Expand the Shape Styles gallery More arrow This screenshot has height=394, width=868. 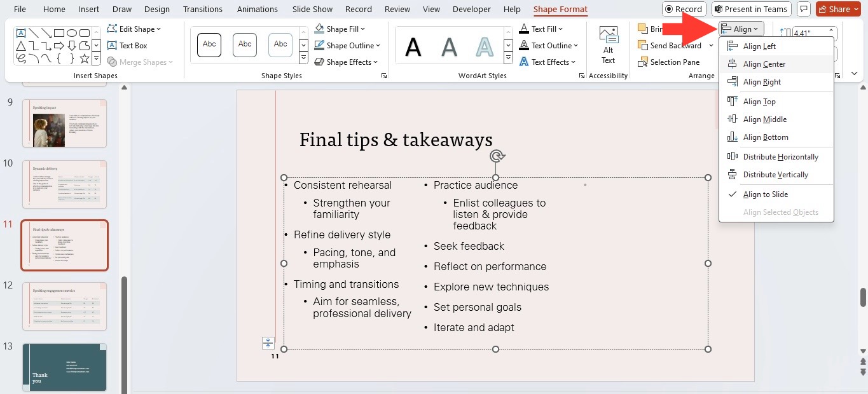click(303, 58)
